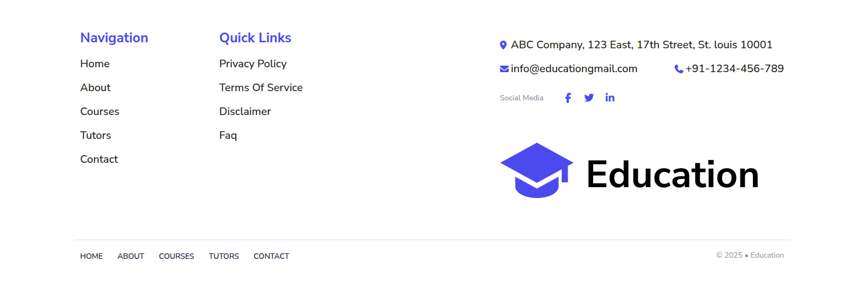Click the location pin icon

tap(503, 45)
